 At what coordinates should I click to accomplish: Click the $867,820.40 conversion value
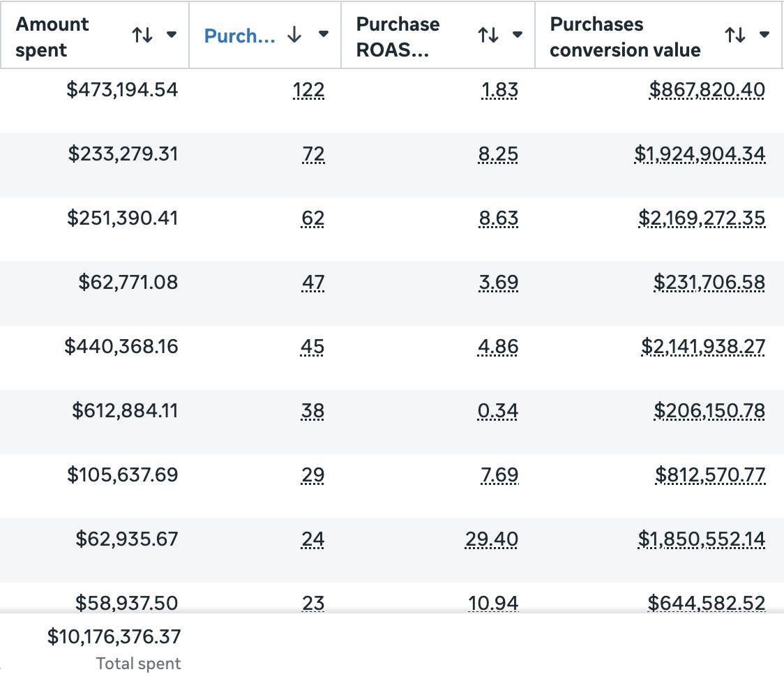707,90
